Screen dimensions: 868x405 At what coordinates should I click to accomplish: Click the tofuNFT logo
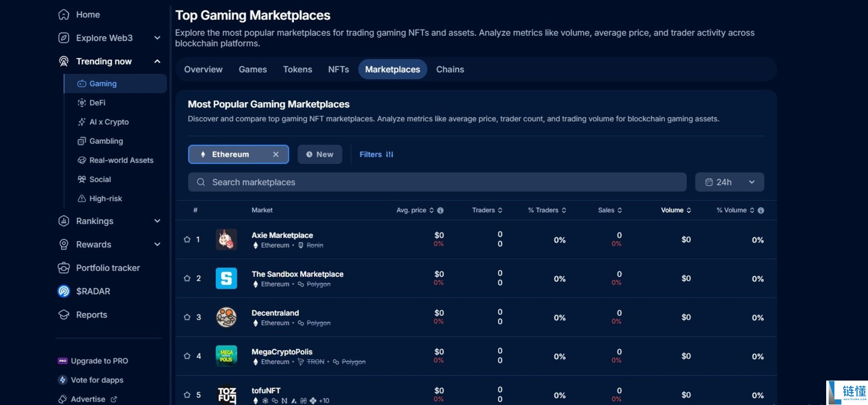point(226,395)
